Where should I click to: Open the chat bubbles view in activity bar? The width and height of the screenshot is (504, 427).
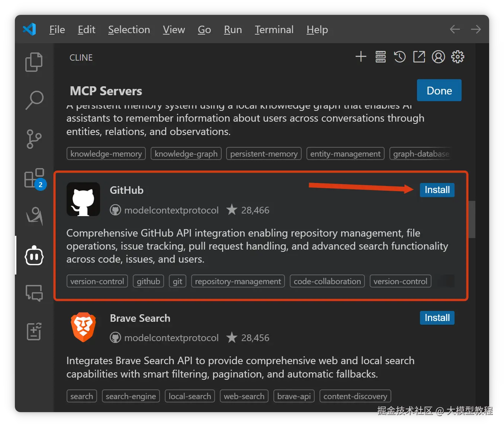tap(34, 293)
